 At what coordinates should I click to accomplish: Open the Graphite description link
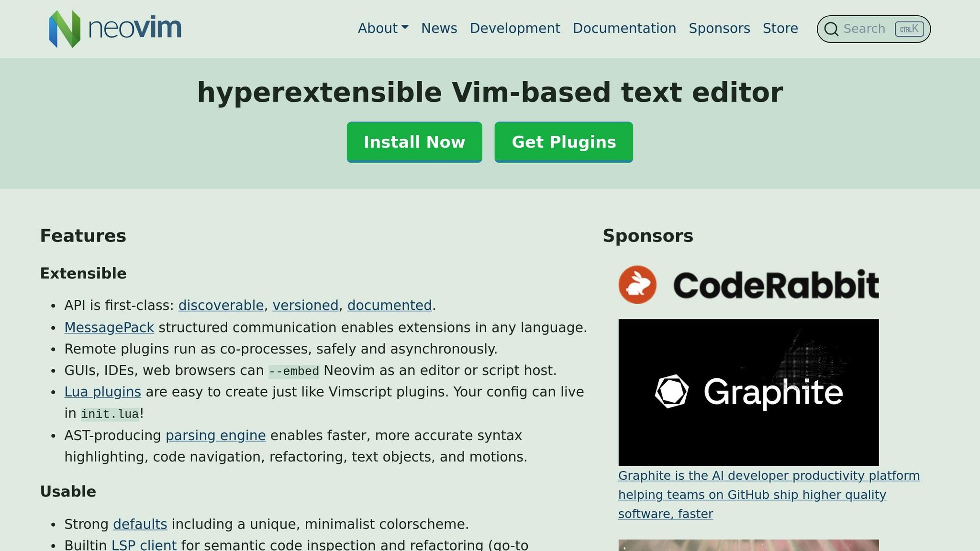point(769,495)
